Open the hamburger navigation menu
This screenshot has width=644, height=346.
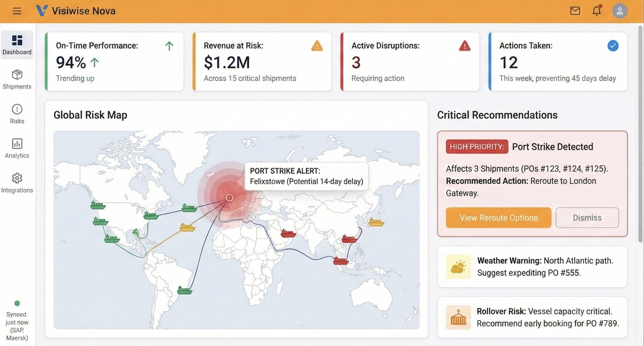[17, 11]
